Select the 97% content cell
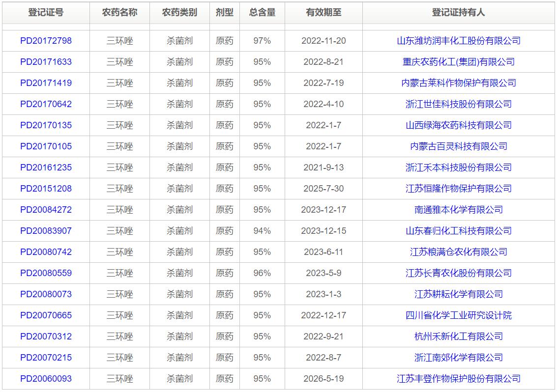Image resolution: width=557 pixels, height=392 pixels. click(262, 41)
